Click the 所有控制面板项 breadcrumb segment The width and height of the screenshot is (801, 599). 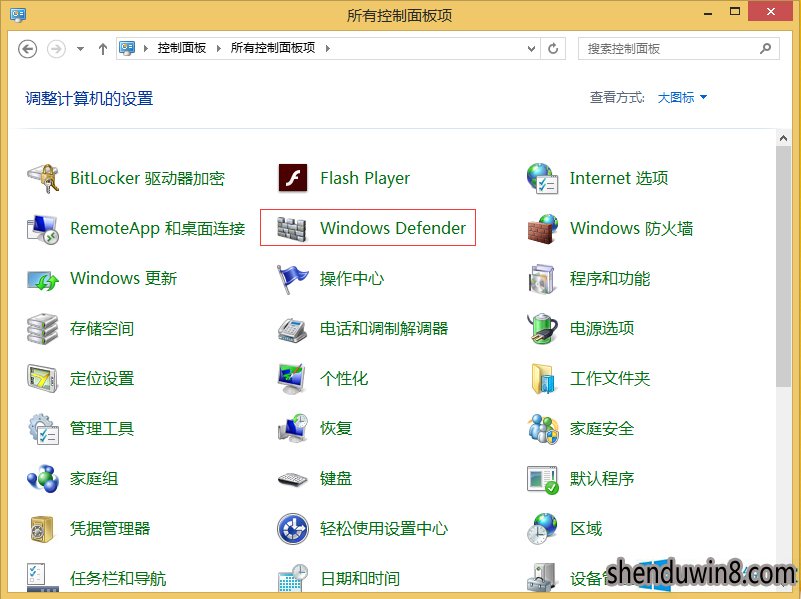[x=273, y=48]
